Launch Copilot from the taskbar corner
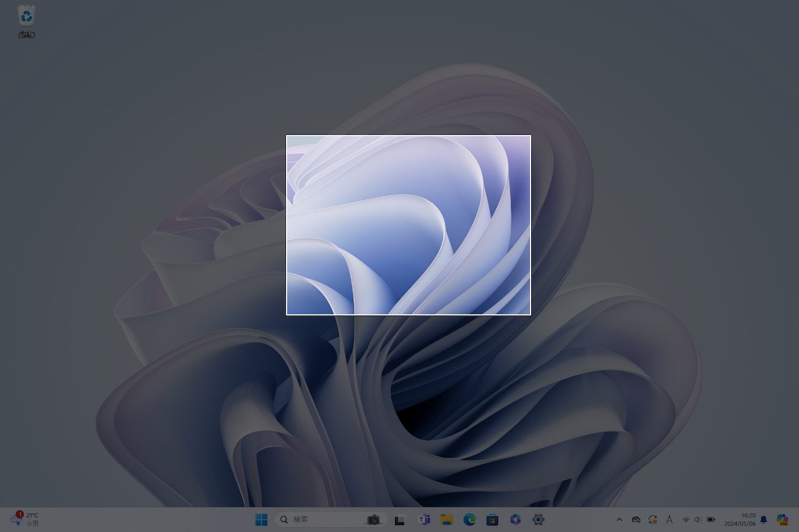The width and height of the screenshot is (799, 532). click(783, 520)
